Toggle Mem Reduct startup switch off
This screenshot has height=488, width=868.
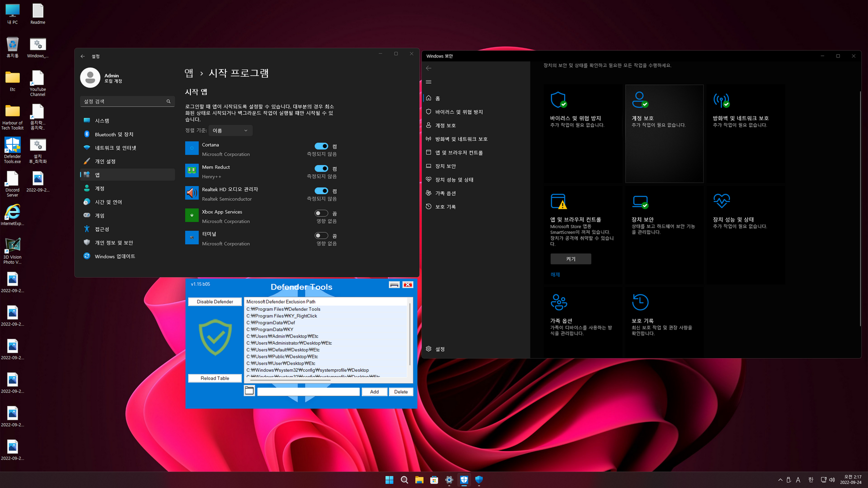pos(321,168)
